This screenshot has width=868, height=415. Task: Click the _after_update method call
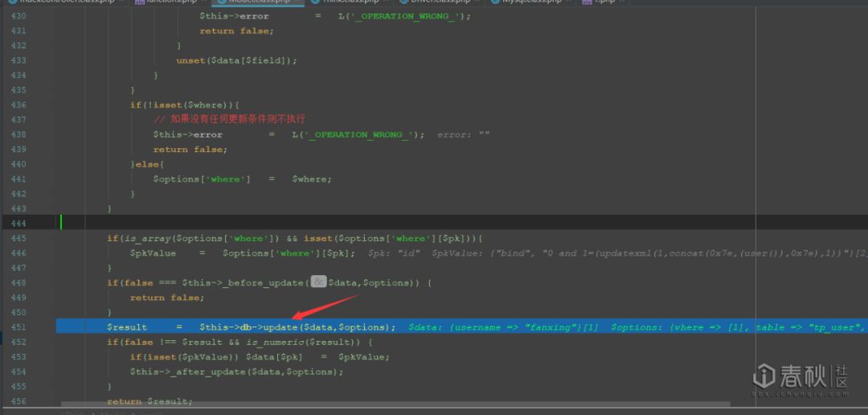click(x=207, y=372)
